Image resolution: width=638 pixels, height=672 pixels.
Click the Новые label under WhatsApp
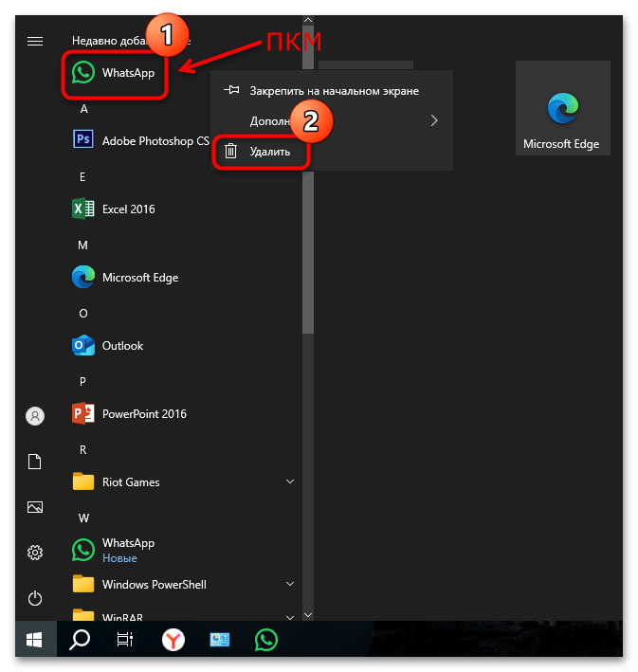tap(119, 558)
